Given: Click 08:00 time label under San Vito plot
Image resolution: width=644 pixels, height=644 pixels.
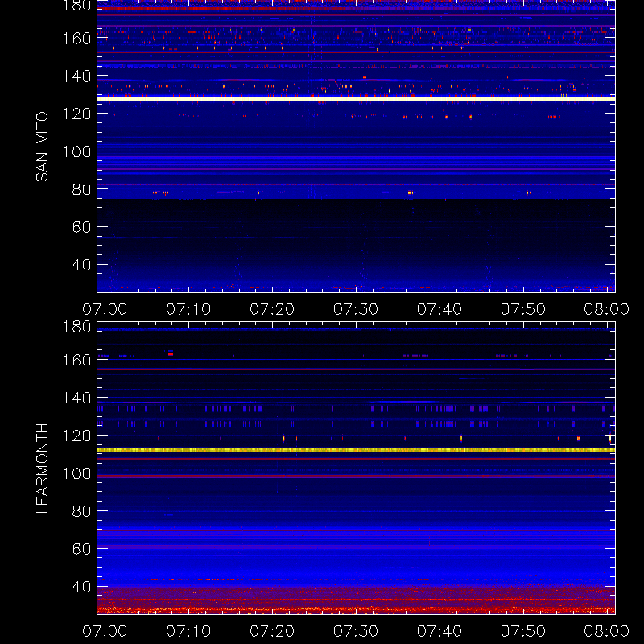Looking at the screenshot, I should [x=607, y=309].
